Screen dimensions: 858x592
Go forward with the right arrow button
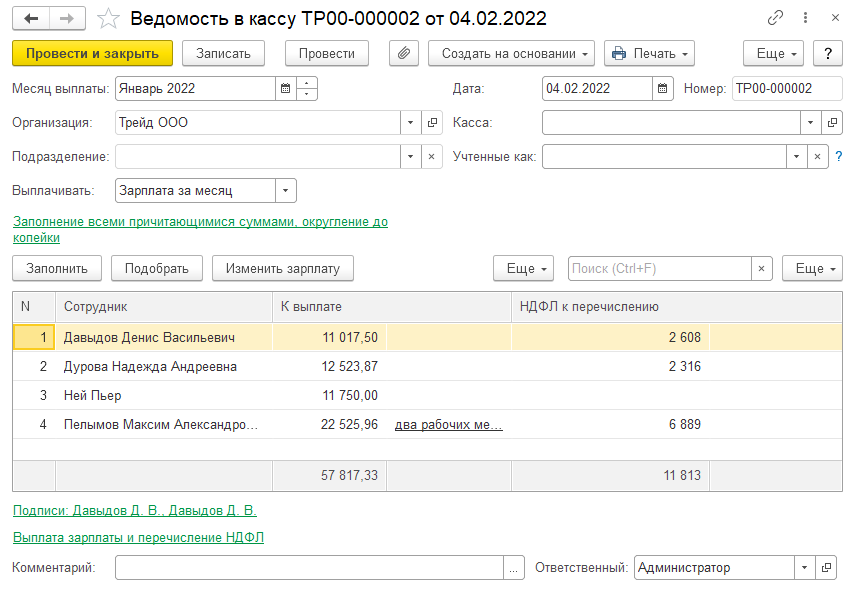coord(67,19)
